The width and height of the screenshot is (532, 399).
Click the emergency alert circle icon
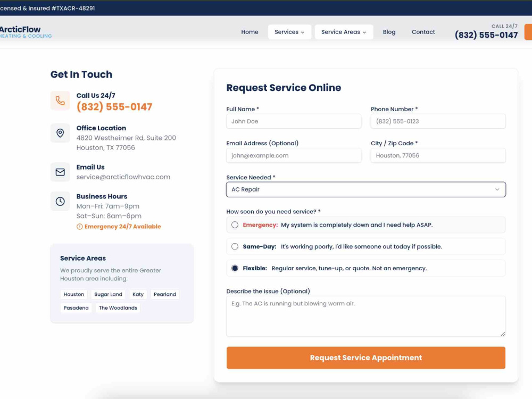click(x=79, y=227)
